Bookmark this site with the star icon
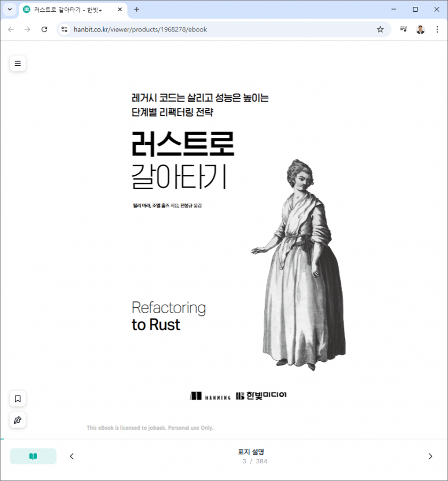448x481 pixels. (x=380, y=29)
